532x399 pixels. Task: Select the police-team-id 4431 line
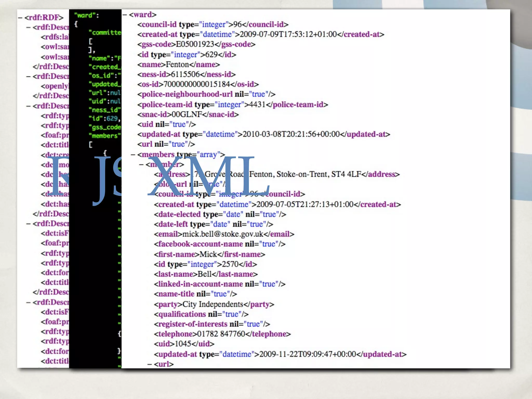coord(233,104)
